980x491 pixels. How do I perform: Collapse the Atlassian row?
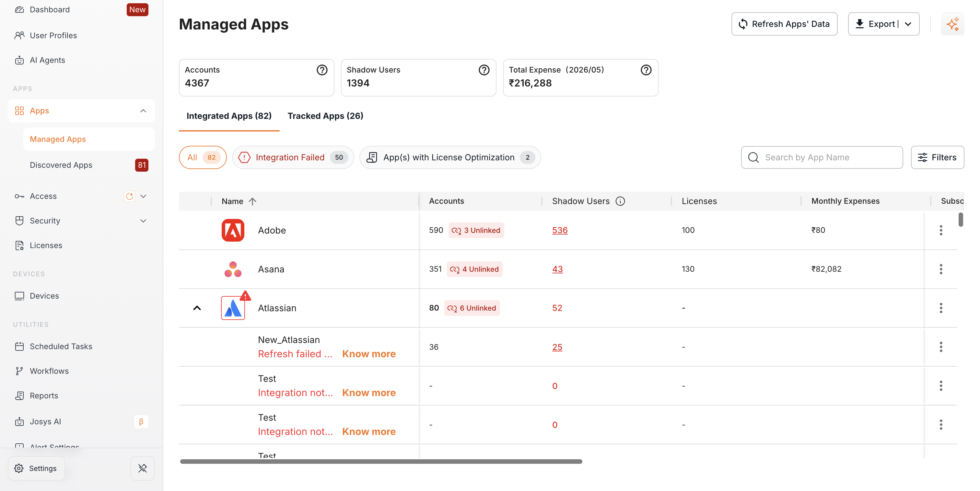click(x=197, y=308)
